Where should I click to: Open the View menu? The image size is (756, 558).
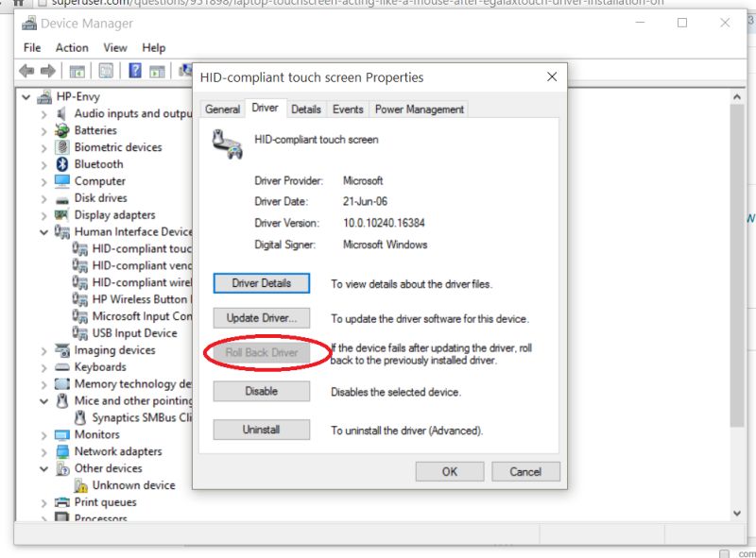pos(115,48)
